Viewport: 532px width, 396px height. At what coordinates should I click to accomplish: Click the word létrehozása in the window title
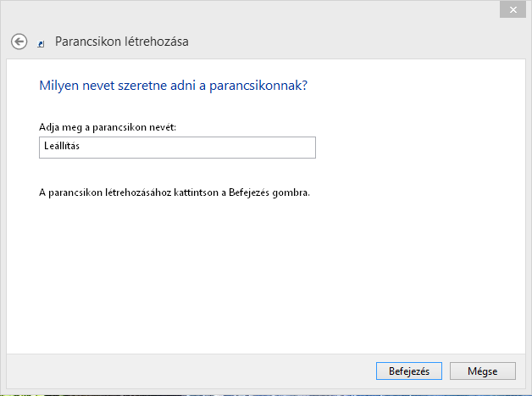pos(157,42)
